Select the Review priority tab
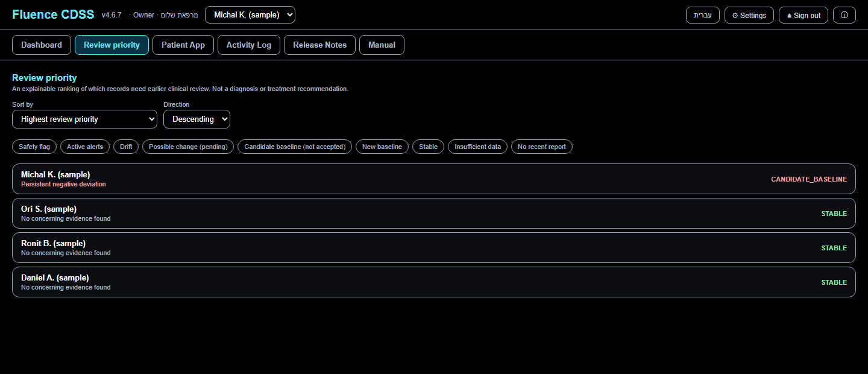Screen dimensions: 868x374 pos(112,45)
